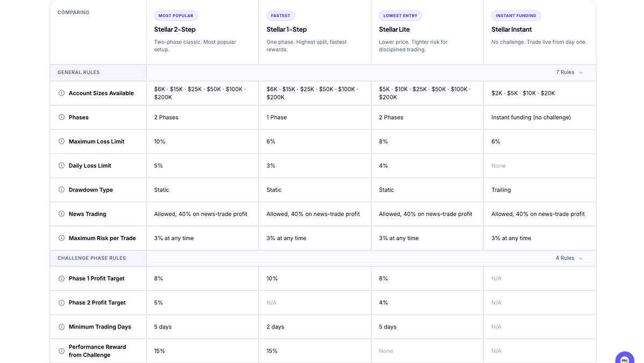This screenshot has width=644, height=363.
Task: Click the 10% Maximum Loss Limit value
Action: click(x=160, y=141)
